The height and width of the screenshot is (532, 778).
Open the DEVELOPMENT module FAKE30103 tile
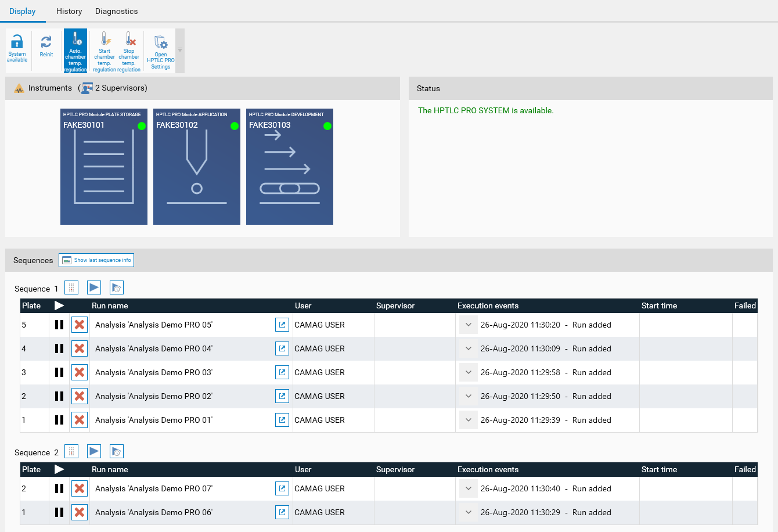coord(290,167)
